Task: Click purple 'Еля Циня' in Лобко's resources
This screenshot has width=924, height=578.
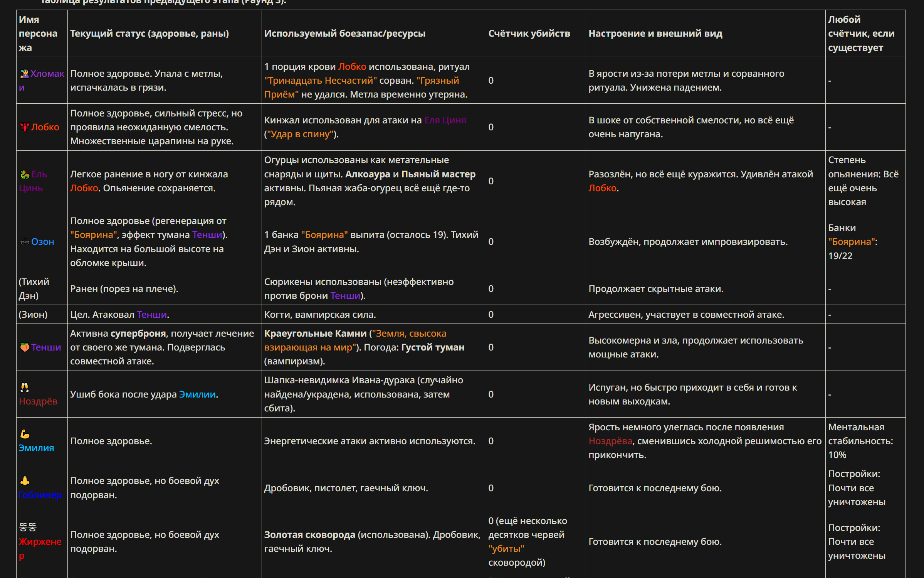Action: (445, 120)
